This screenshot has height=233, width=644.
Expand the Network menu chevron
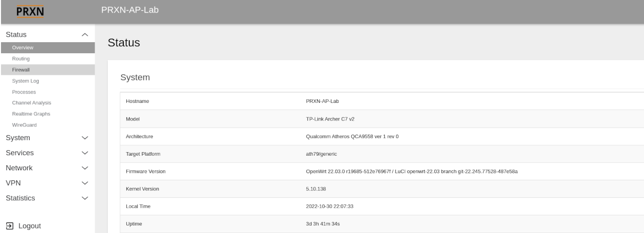[85, 168]
